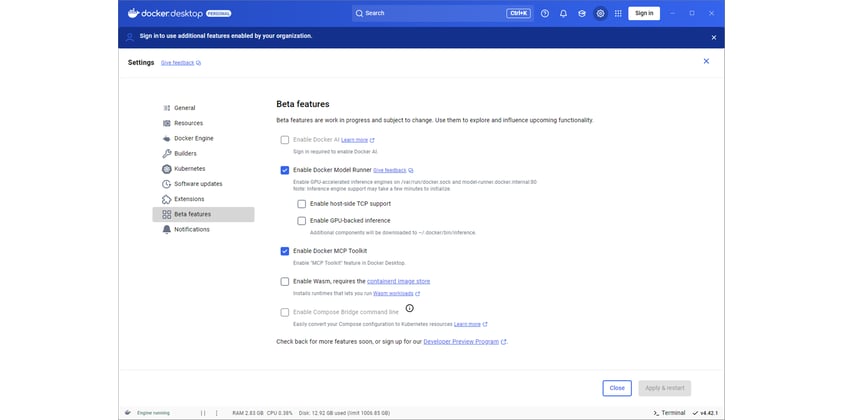
Task: Open the apps grid icon in header
Action: [x=618, y=13]
